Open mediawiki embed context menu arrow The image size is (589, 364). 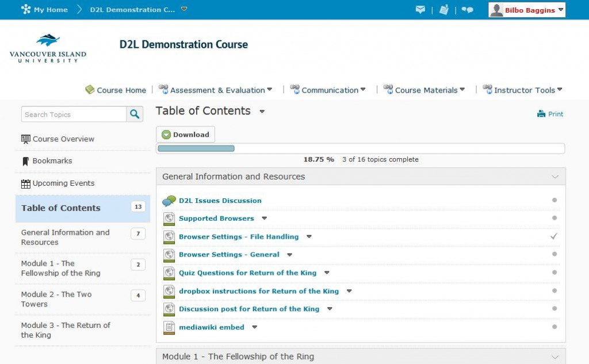pos(255,327)
